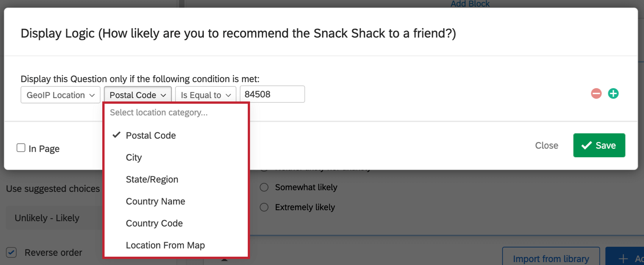Viewport: 644px width, 265px height.
Task: Select the Somewhat likely radio button
Action: (x=264, y=187)
